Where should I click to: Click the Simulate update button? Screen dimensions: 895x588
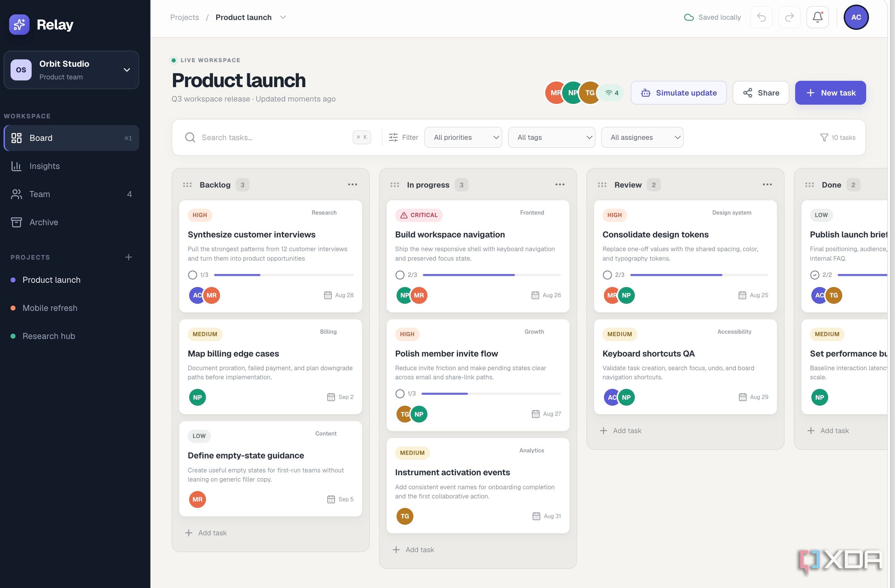point(678,93)
